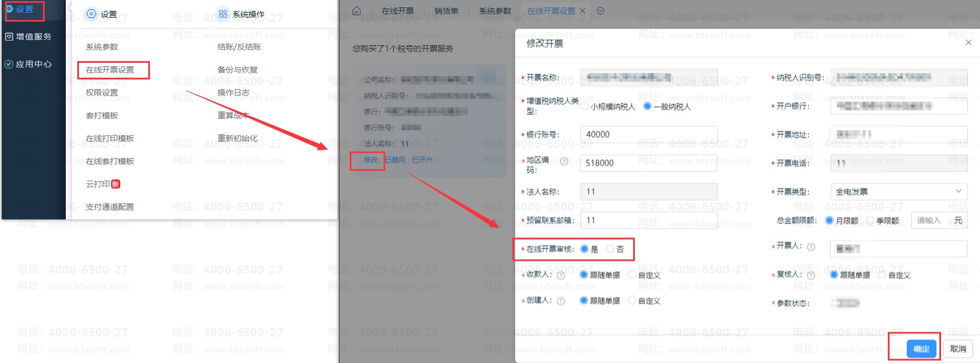This screenshot has height=363, width=980.
Task: Click the help icon beside 复核人
Action: (811, 276)
